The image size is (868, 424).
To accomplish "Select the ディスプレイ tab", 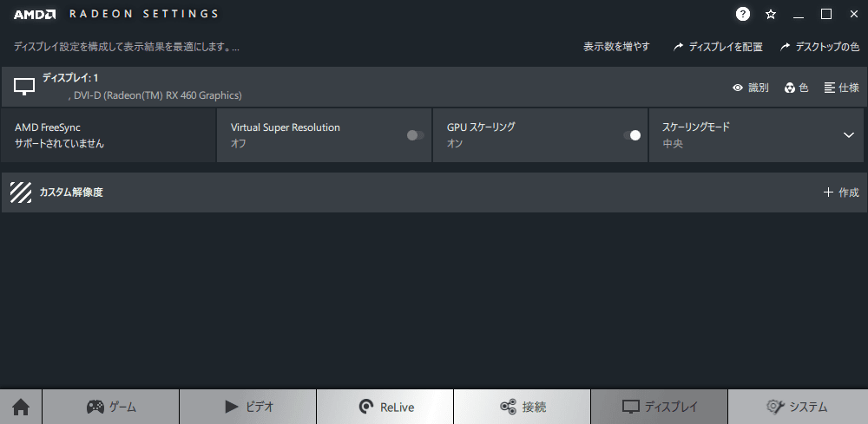I will point(660,407).
